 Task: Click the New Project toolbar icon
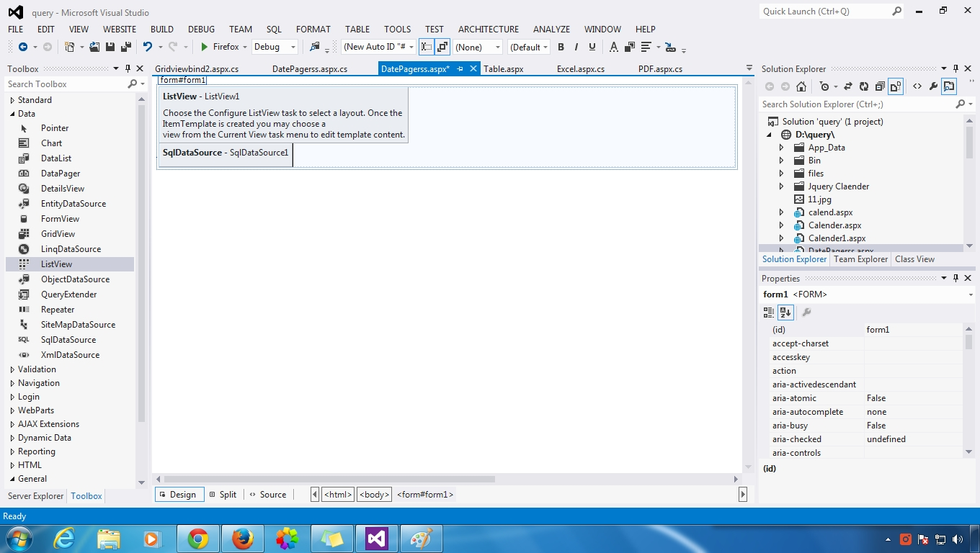pyautogui.click(x=70, y=47)
